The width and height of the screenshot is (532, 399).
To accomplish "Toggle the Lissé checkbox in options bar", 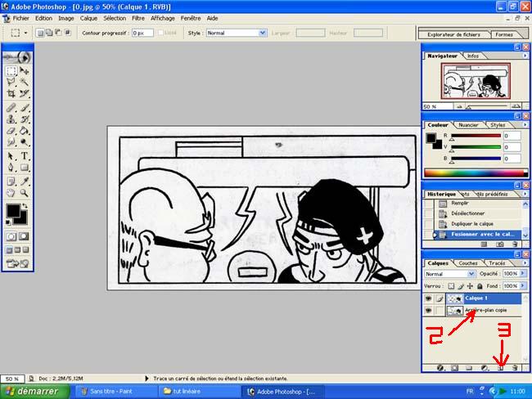I will point(160,33).
